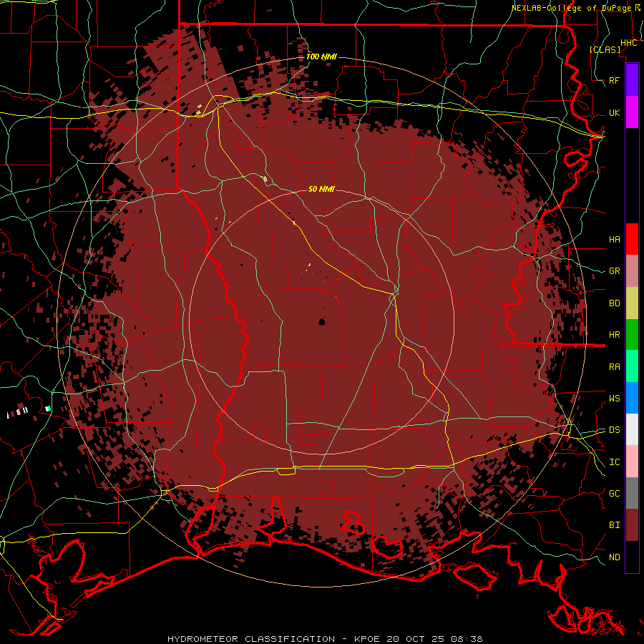
Task: Click the HYDROMETEOR CLASSIFICATION title text
Action: (251, 639)
